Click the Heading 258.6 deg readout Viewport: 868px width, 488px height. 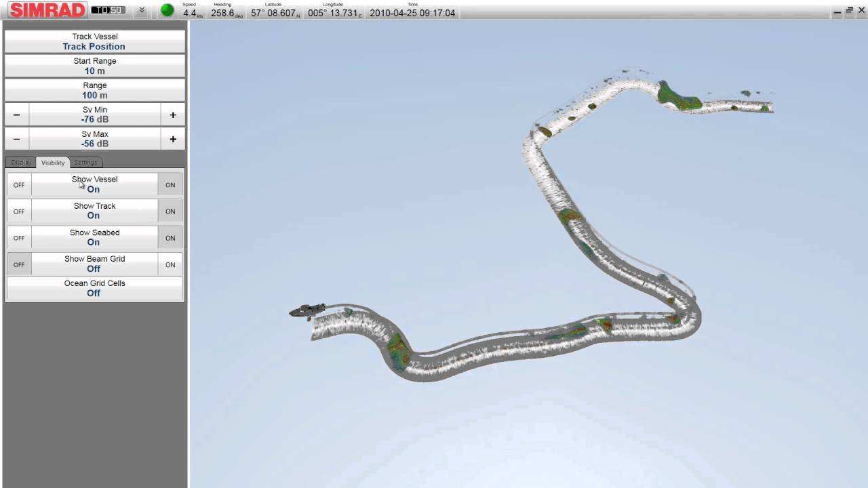pos(227,10)
